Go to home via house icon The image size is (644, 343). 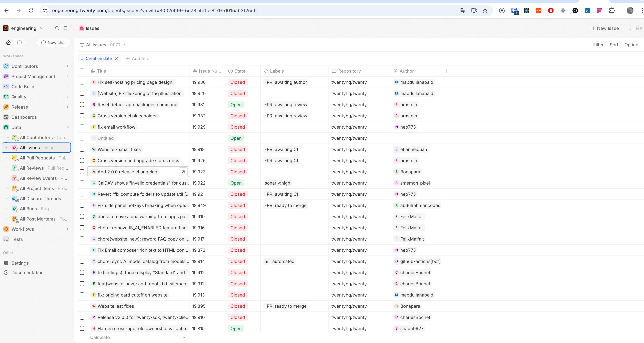(8, 43)
